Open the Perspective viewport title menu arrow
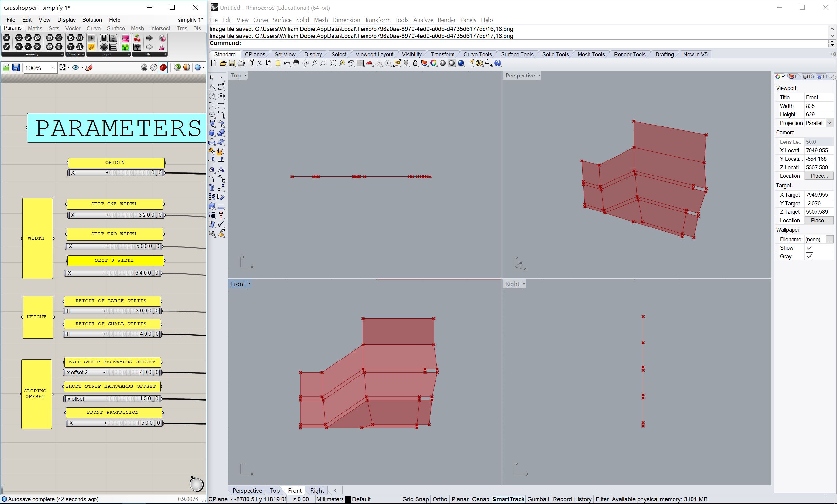Screen dimensions: 837x504 (x=539, y=76)
